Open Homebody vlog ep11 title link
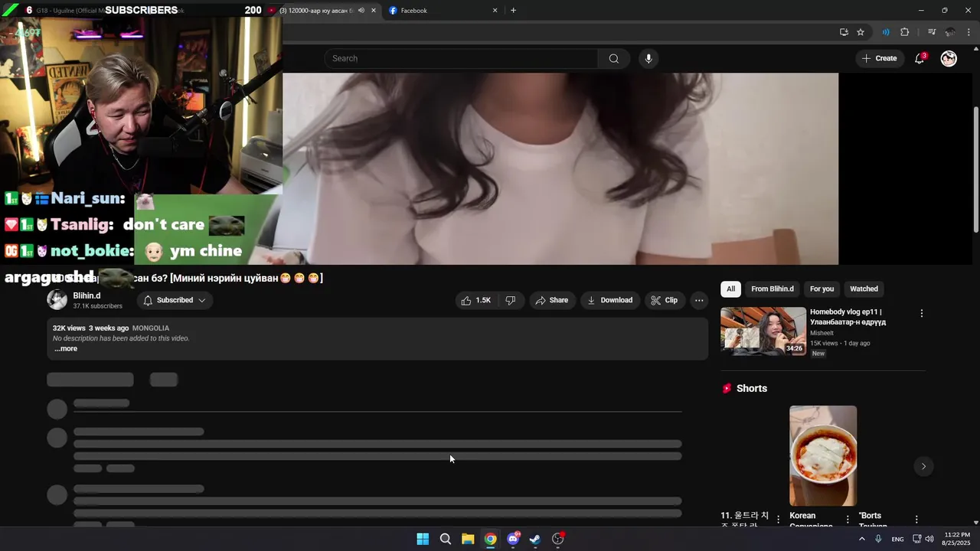The image size is (980, 551). [x=848, y=317]
